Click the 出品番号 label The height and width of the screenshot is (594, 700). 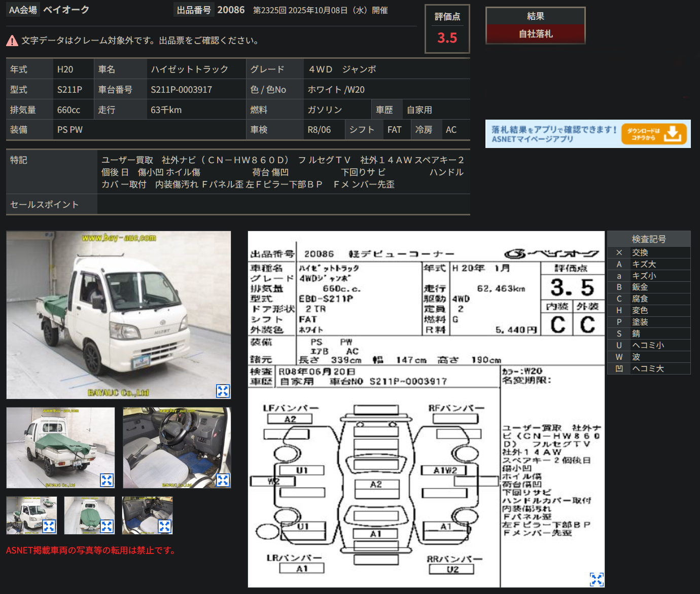(194, 10)
